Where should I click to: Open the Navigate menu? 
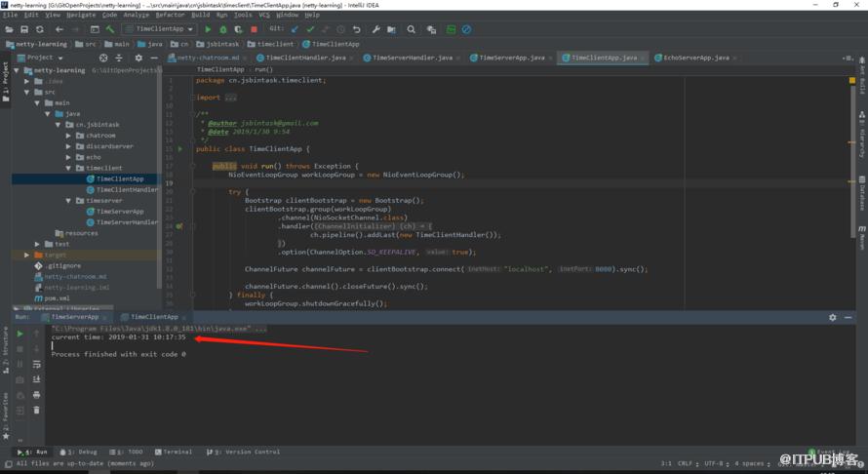tap(81, 15)
